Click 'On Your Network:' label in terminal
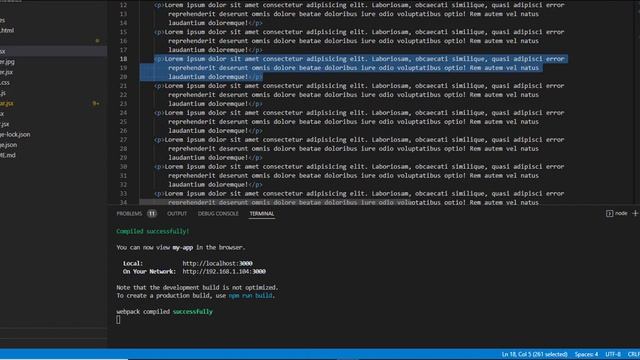The height and width of the screenshot is (360, 640). (149, 271)
